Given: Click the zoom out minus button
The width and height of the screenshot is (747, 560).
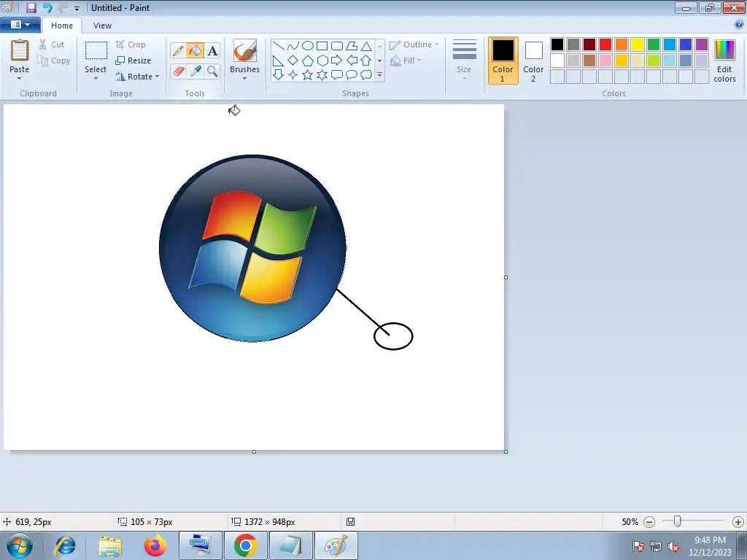Looking at the screenshot, I should tap(649, 522).
